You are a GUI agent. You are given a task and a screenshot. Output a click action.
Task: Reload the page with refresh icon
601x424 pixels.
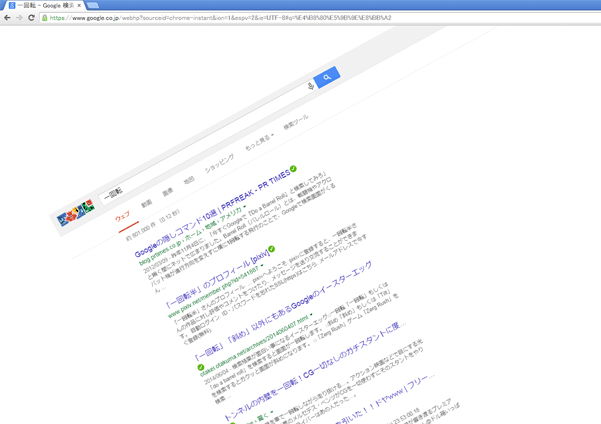(x=31, y=18)
